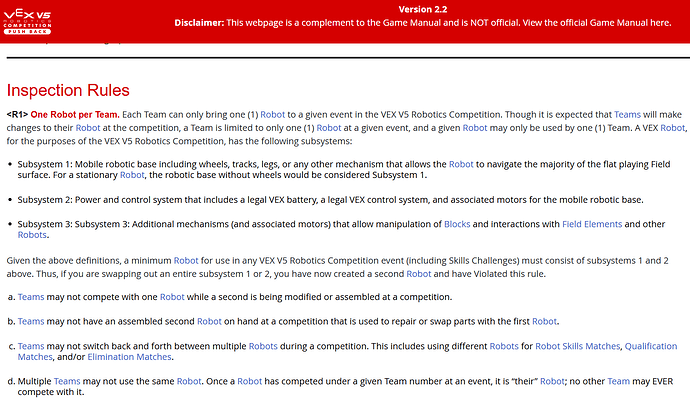Open the Qualification Matches link

[x=651, y=347]
